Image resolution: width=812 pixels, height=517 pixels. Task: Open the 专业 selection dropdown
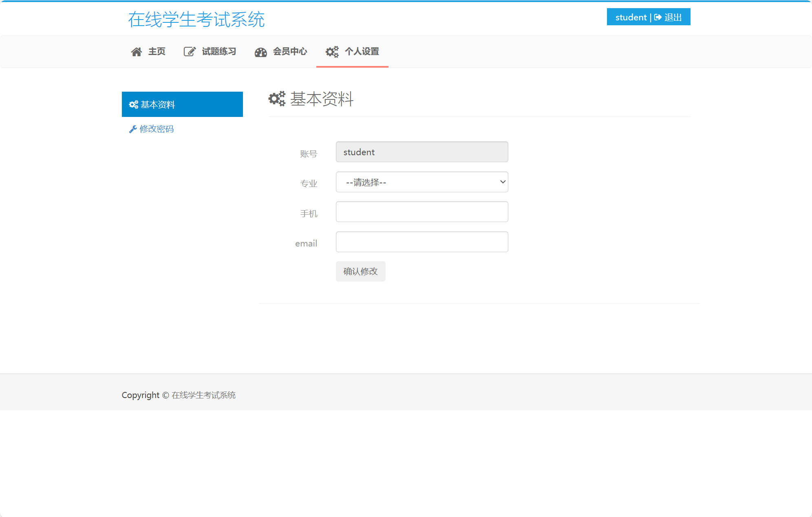pyautogui.click(x=421, y=182)
